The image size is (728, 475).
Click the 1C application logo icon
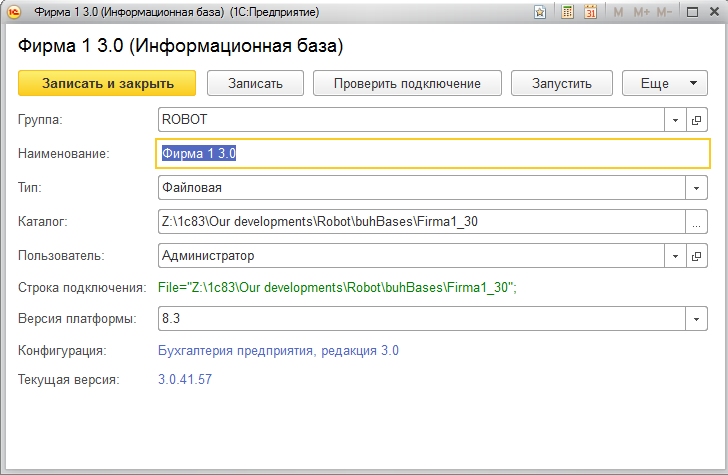pos(14,12)
